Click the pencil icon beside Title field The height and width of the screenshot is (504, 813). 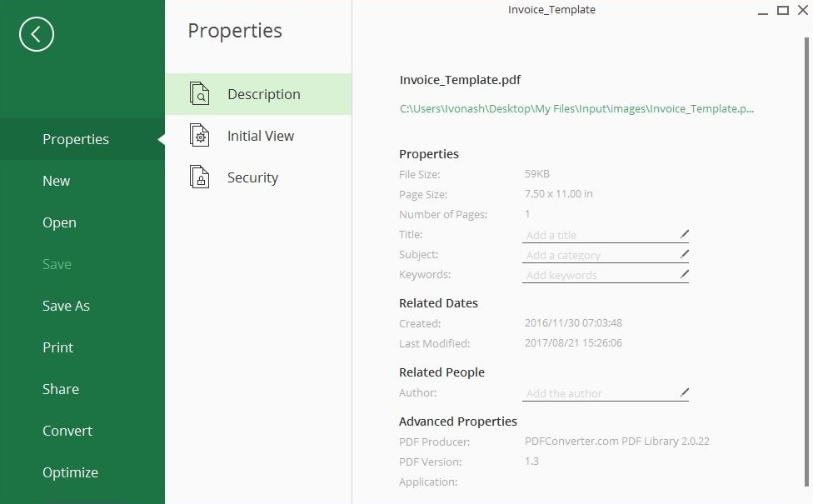[x=684, y=234]
